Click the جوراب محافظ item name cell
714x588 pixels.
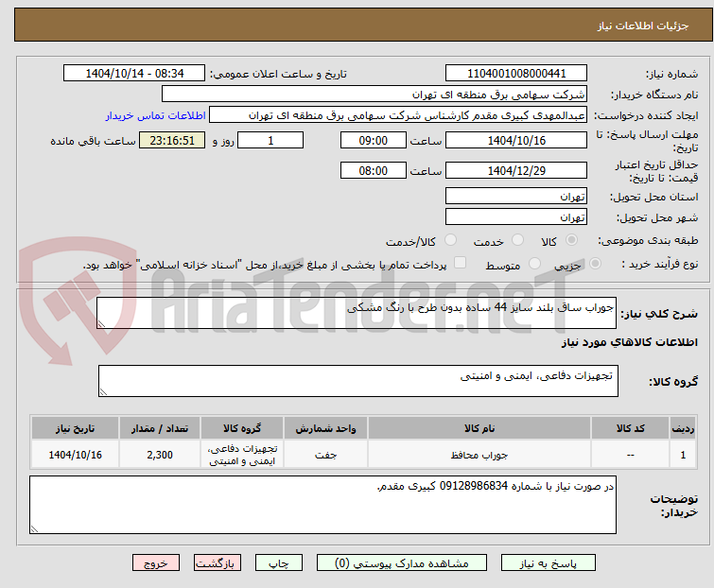479,454
